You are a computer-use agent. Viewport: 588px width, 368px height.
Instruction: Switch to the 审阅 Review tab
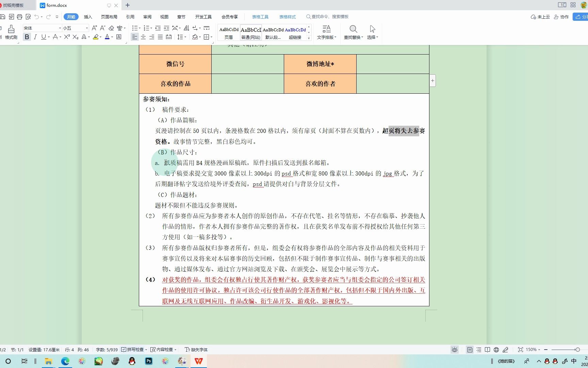coord(147,17)
